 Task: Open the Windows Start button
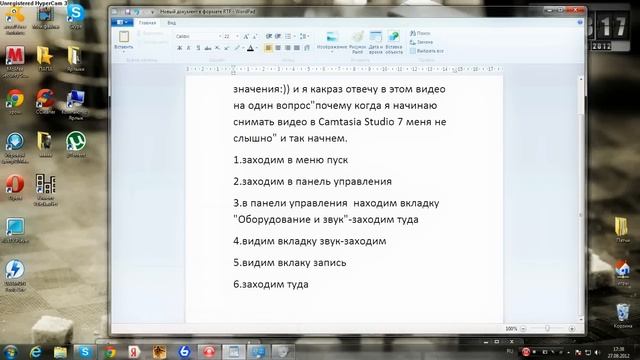[x=10, y=351]
